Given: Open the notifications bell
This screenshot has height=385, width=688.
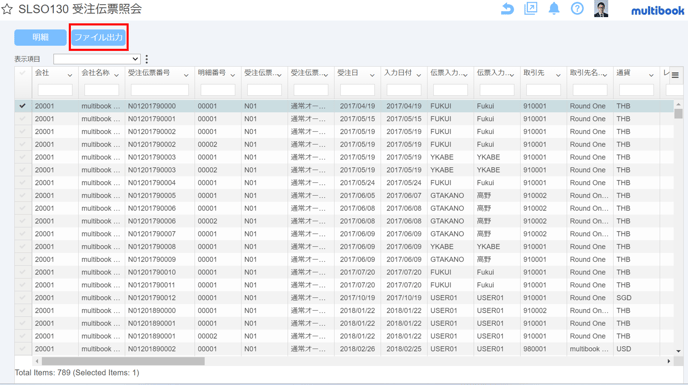Looking at the screenshot, I should (554, 8).
